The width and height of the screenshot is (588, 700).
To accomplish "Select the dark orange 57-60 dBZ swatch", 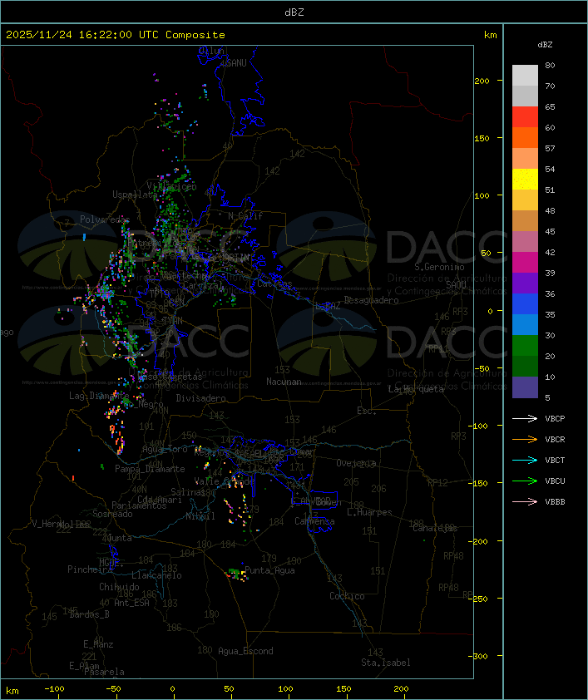I will [525, 137].
